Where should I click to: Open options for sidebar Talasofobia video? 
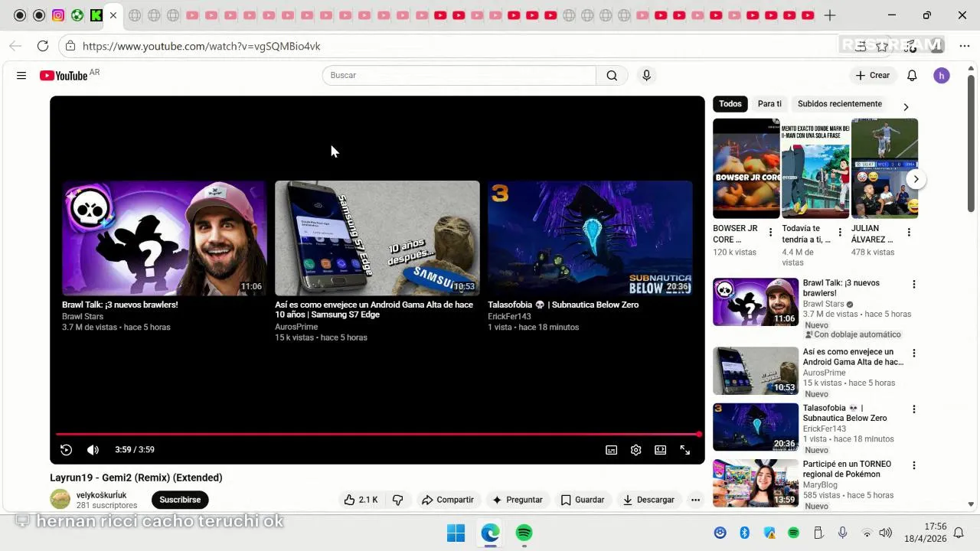point(913,409)
